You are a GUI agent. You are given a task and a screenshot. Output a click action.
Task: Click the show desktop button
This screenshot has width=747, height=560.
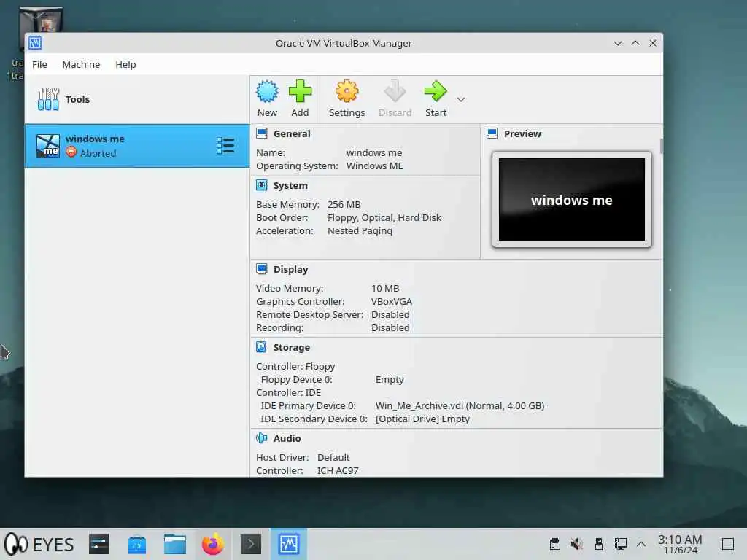pos(727,544)
